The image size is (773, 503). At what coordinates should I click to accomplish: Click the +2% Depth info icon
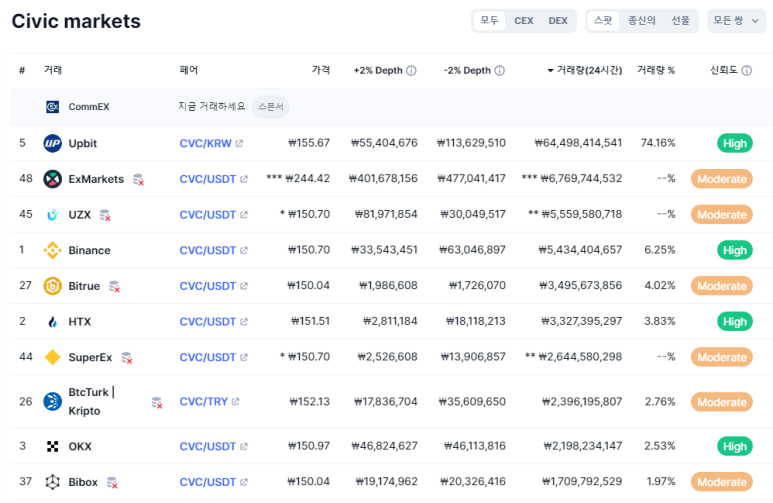click(411, 71)
